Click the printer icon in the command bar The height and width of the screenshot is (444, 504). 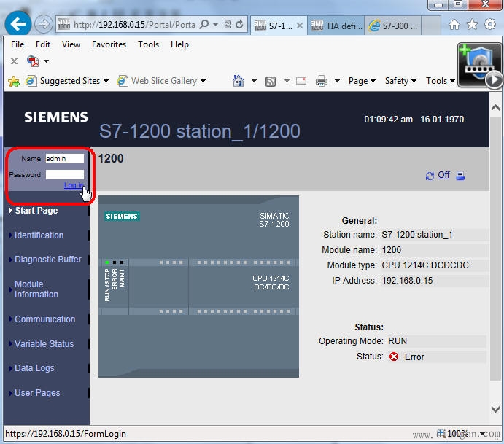(x=322, y=81)
